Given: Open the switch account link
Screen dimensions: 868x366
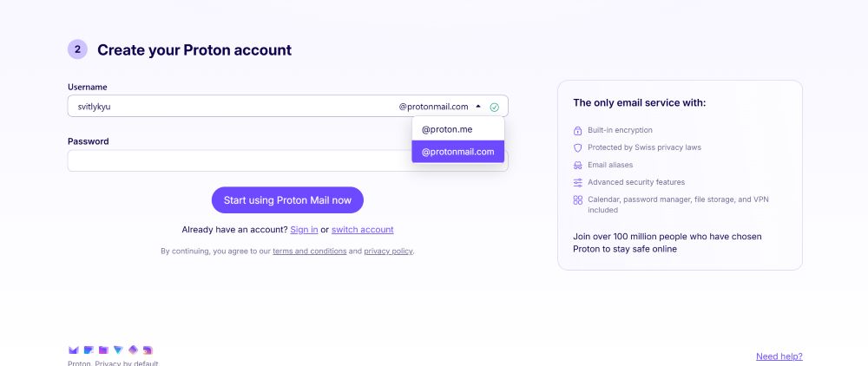Looking at the screenshot, I should 363,230.
